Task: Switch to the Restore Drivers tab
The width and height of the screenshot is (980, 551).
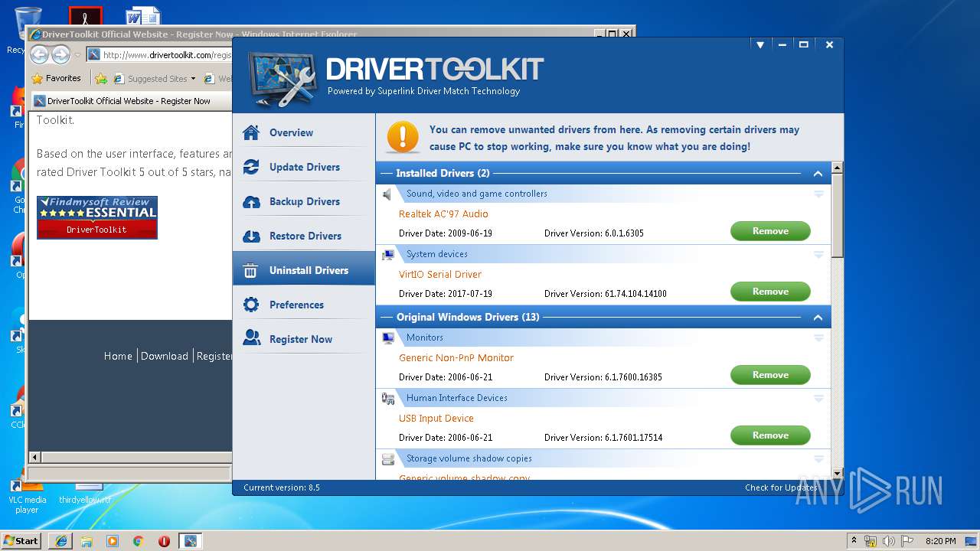Action: 303,236
